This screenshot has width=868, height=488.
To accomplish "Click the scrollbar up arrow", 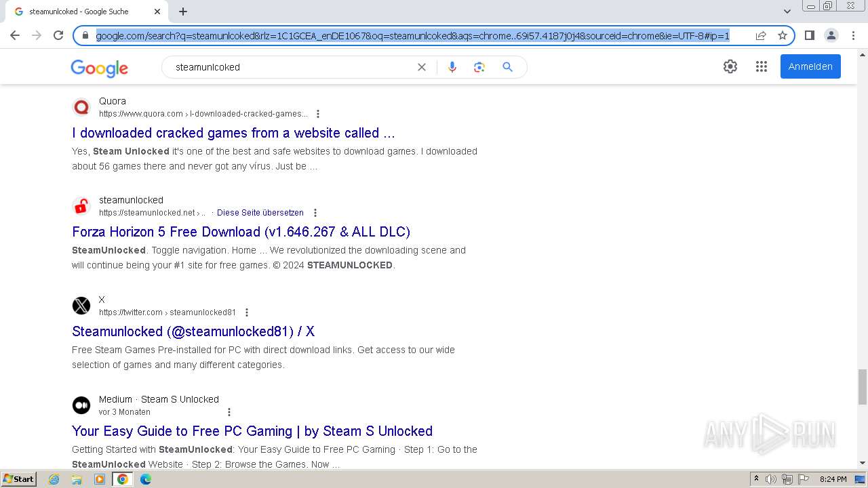I will point(863,54).
